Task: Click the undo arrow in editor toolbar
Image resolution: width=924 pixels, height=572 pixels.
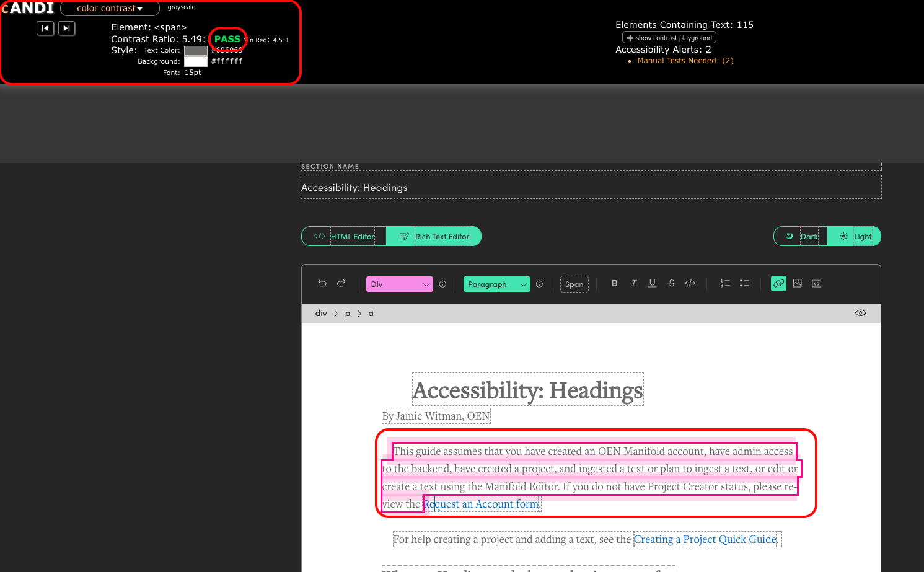Action: pos(322,283)
